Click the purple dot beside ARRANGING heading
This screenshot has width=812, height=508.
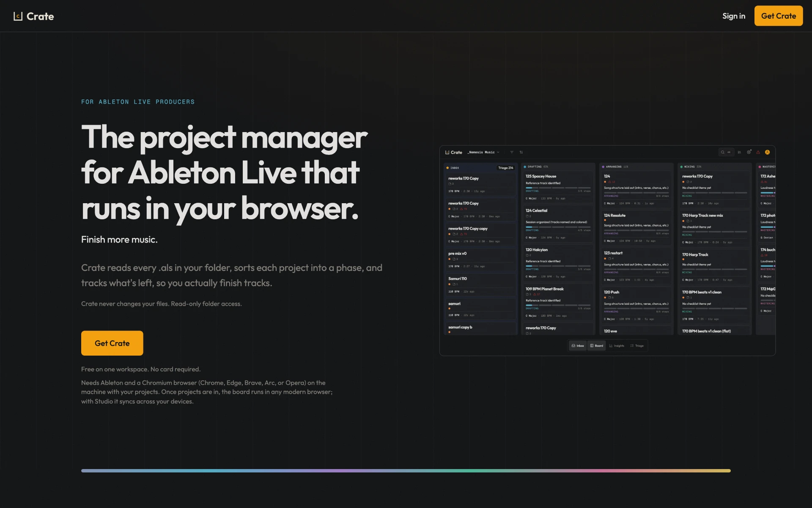603,167
